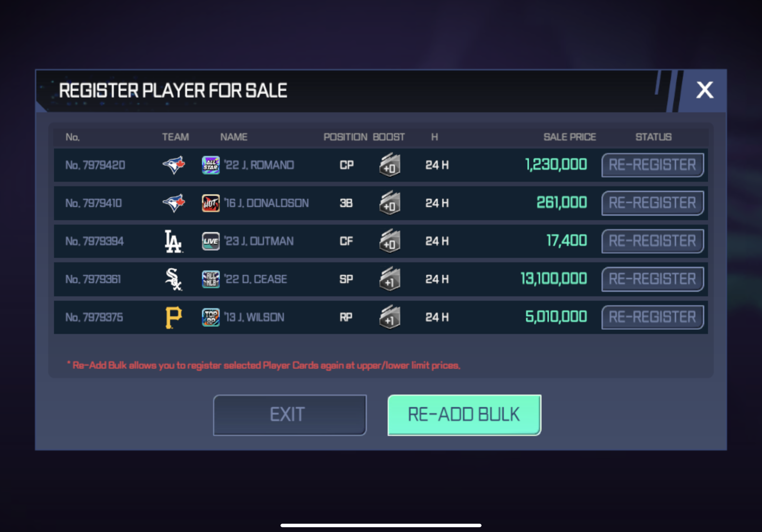Click the Pirates logo beside J. Wilson
The width and height of the screenshot is (762, 532).
click(174, 317)
